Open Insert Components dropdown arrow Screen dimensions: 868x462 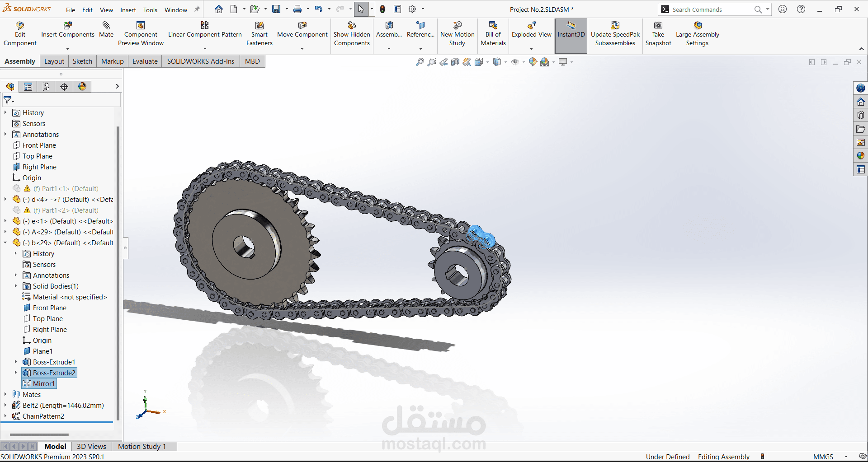pos(67,49)
